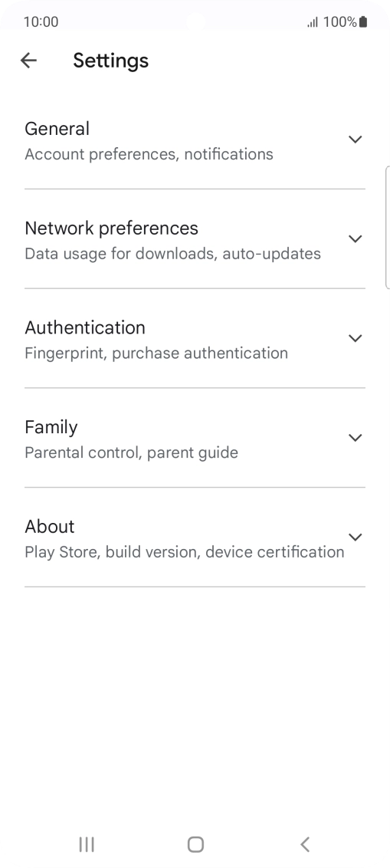Expand Authentication with its down chevron
The width and height of the screenshot is (390, 868).
pyautogui.click(x=356, y=338)
